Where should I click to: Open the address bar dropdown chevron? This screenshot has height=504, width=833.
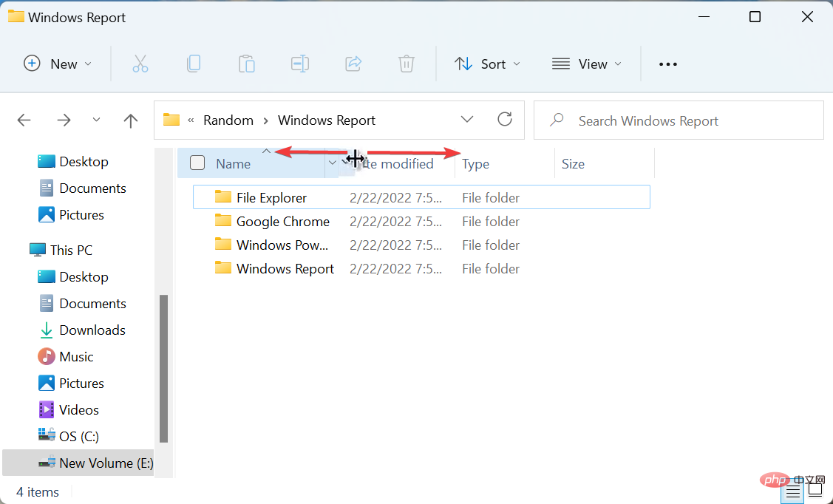click(x=467, y=119)
